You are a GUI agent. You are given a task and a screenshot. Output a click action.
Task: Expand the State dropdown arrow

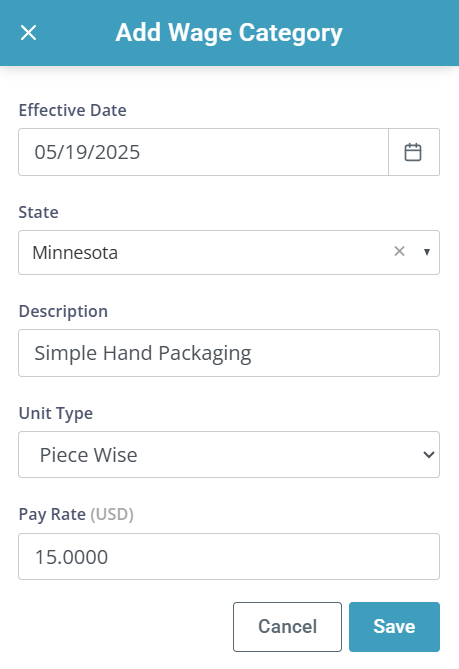click(x=427, y=252)
